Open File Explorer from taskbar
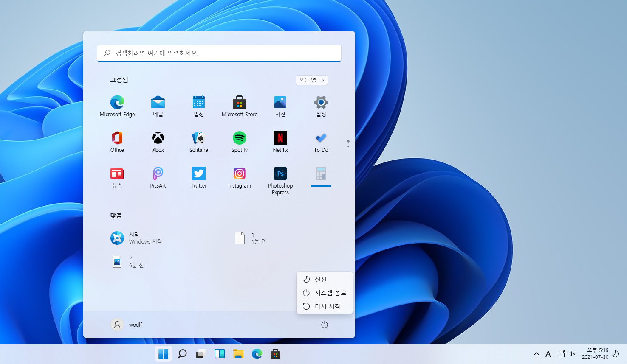This screenshot has height=364, width=627. point(238,354)
